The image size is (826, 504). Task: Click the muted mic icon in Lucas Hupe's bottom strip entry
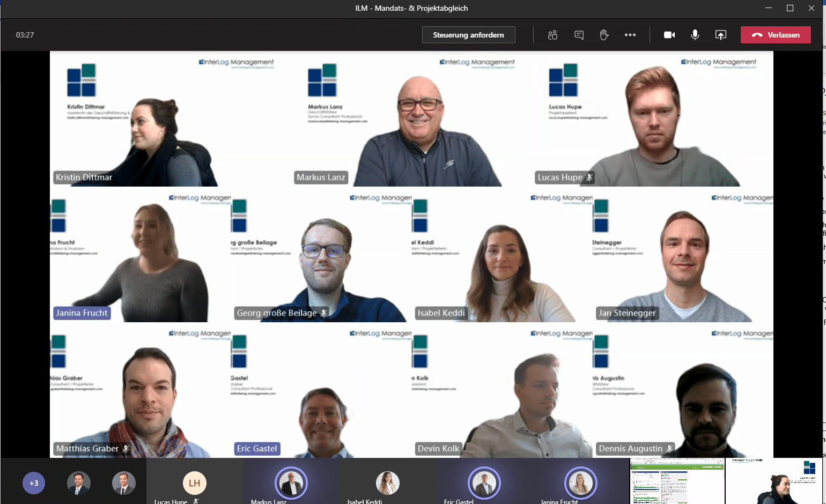click(196, 501)
